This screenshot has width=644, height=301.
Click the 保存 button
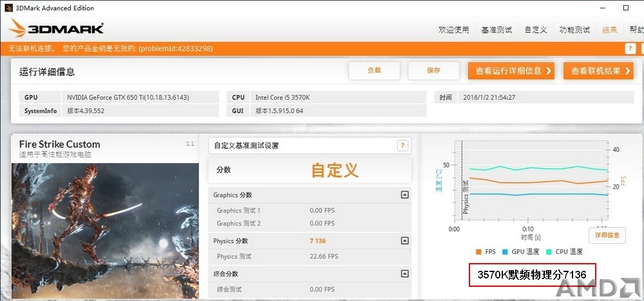pyautogui.click(x=433, y=71)
